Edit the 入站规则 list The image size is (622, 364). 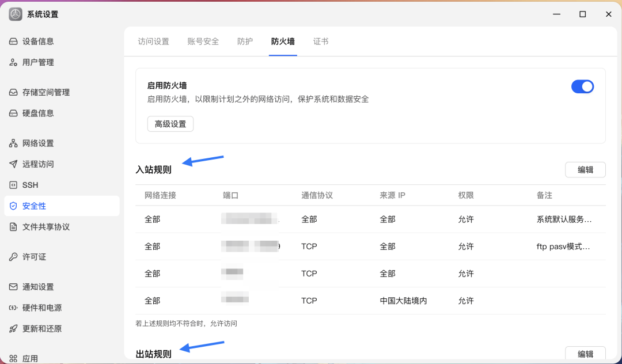(x=585, y=170)
